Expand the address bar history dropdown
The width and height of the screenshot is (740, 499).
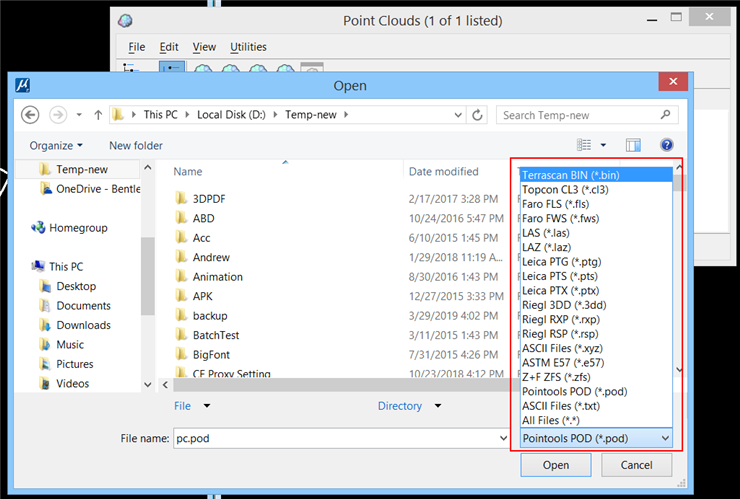tap(458, 115)
